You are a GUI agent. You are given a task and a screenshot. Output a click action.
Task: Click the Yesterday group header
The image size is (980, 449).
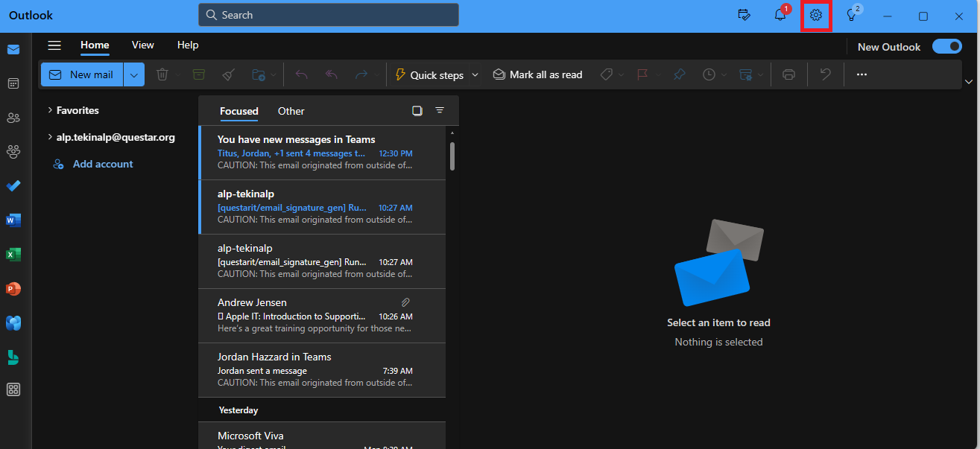tap(322, 410)
